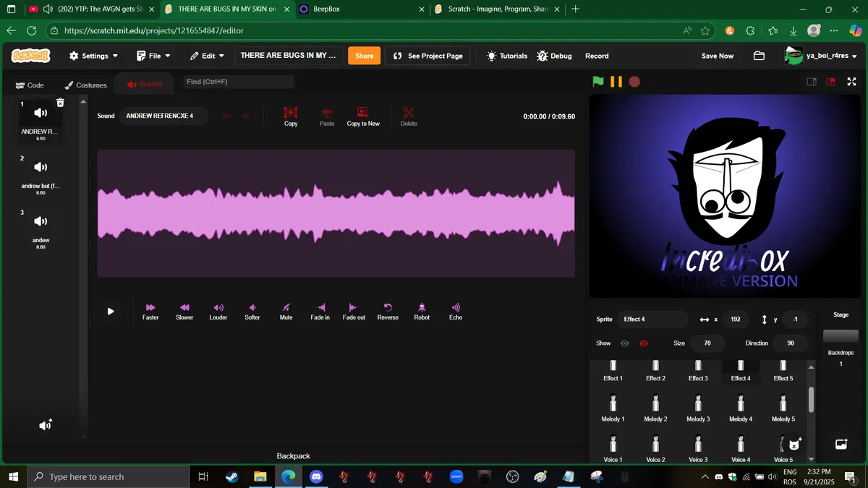This screenshot has height=488, width=868.
Task: Switch to large stage layout
Action: tap(831, 82)
